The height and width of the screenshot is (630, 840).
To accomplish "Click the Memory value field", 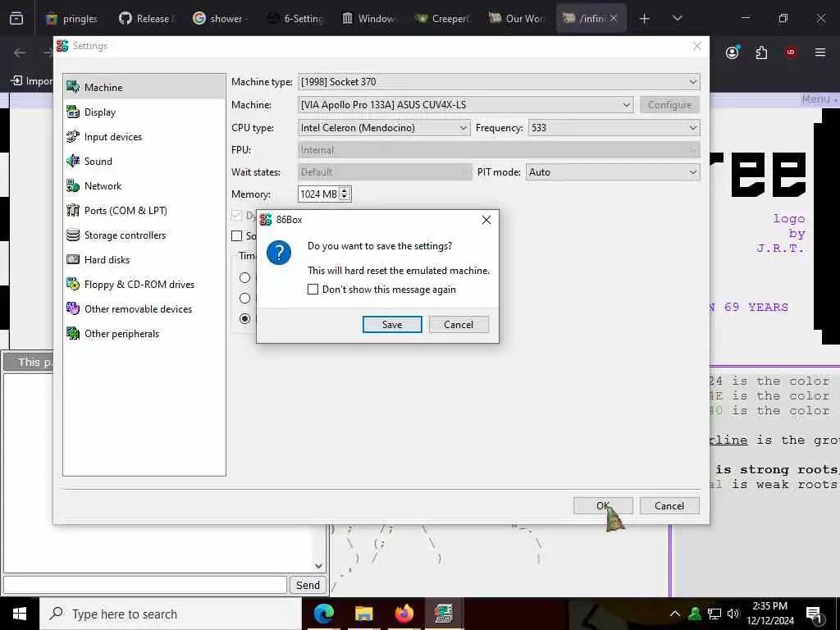I will [x=319, y=194].
